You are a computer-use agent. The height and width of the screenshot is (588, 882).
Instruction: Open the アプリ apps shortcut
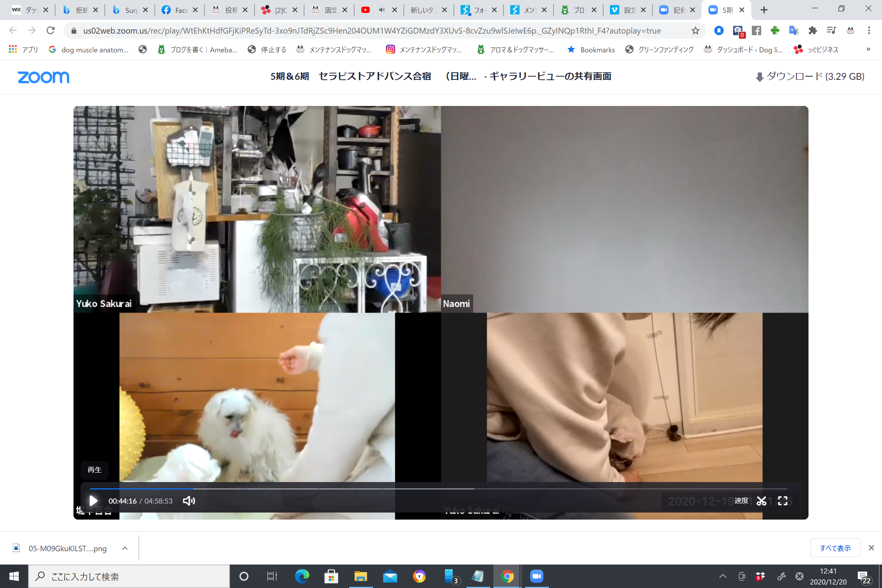23,50
